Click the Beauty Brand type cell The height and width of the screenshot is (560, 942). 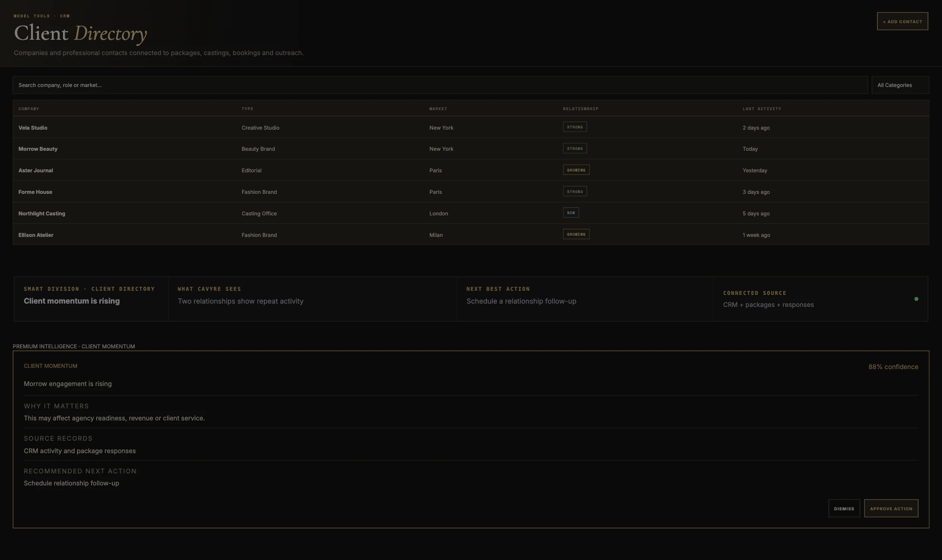coord(258,149)
